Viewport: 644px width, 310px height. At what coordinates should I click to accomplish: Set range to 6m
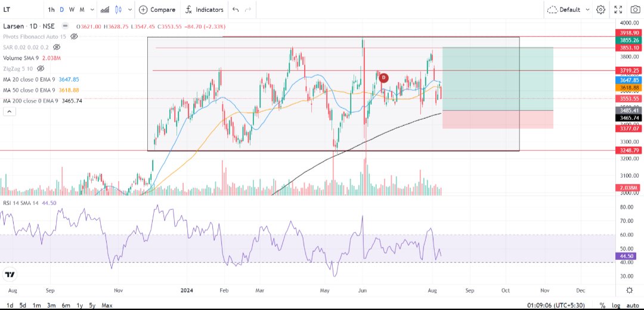[66, 305]
